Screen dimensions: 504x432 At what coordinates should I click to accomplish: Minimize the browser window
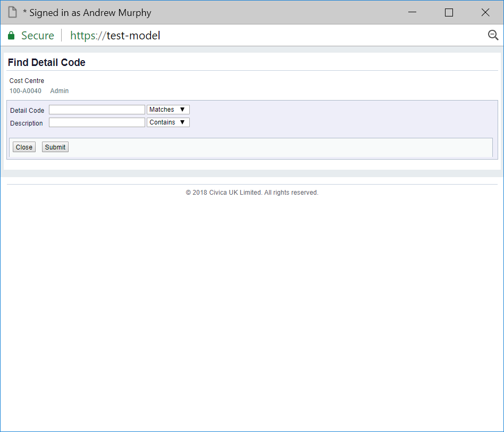[413, 12]
